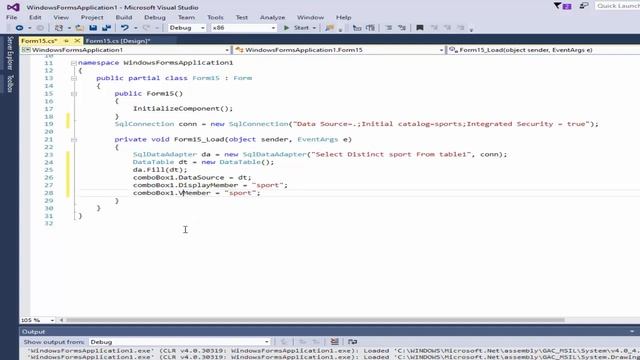
Task: Click the Start button label
Action: click(301, 28)
